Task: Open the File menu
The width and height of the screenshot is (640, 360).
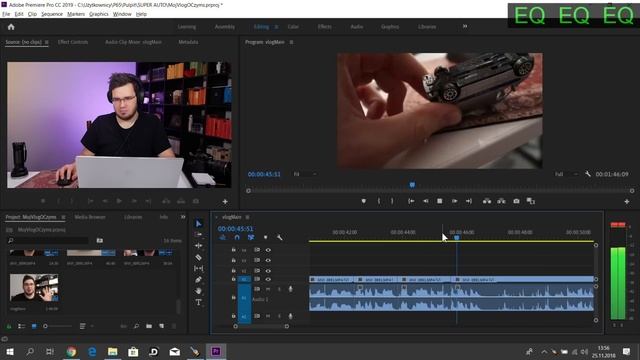Action: [6, 14]
